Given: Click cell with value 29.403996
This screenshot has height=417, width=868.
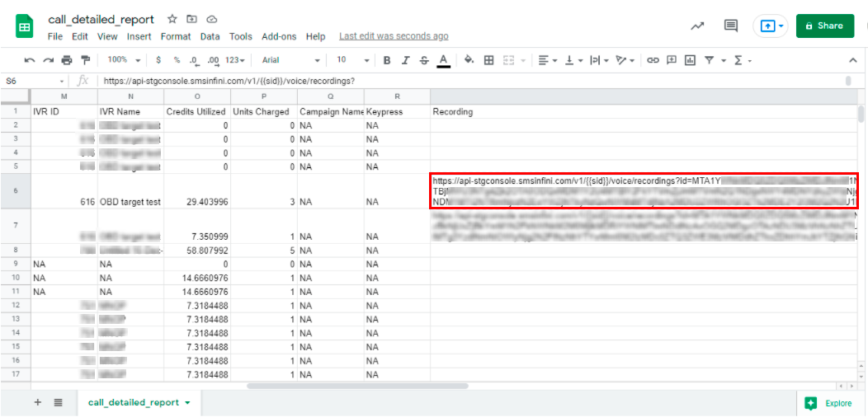Looking at the screenshot, I should (x=197, y=191).
